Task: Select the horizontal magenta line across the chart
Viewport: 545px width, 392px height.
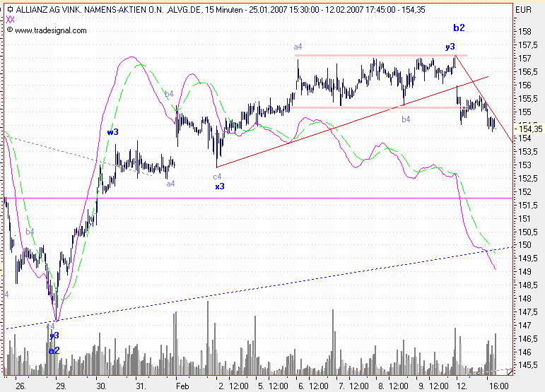Action: (283, 198)
